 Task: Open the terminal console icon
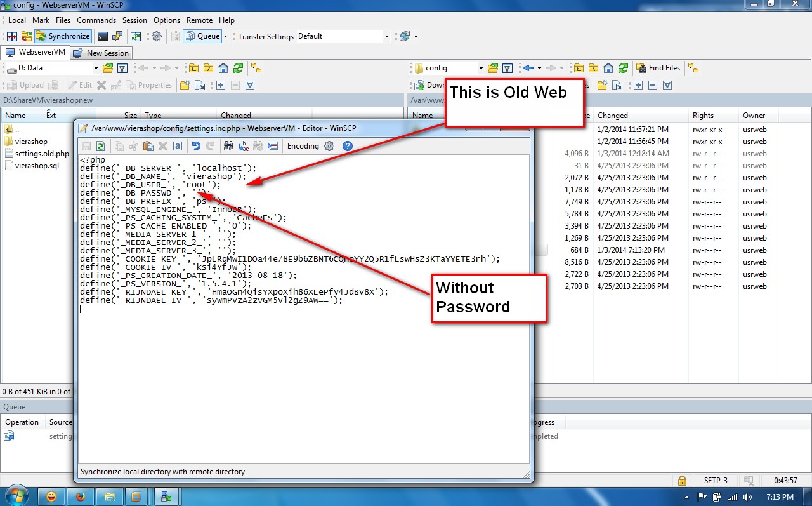point(102,36)
